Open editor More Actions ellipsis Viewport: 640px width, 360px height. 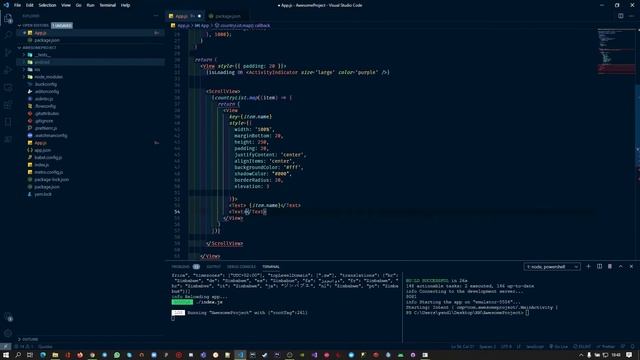[631, 16]
